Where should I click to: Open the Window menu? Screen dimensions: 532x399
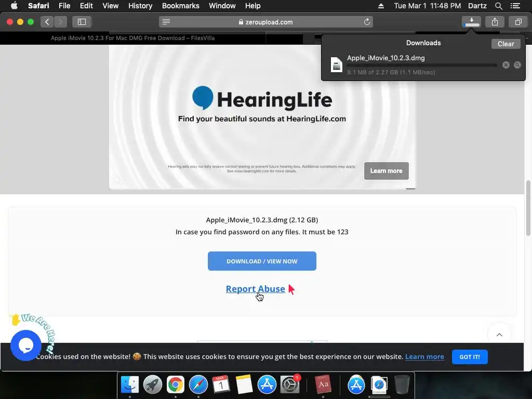click(222, 6)
